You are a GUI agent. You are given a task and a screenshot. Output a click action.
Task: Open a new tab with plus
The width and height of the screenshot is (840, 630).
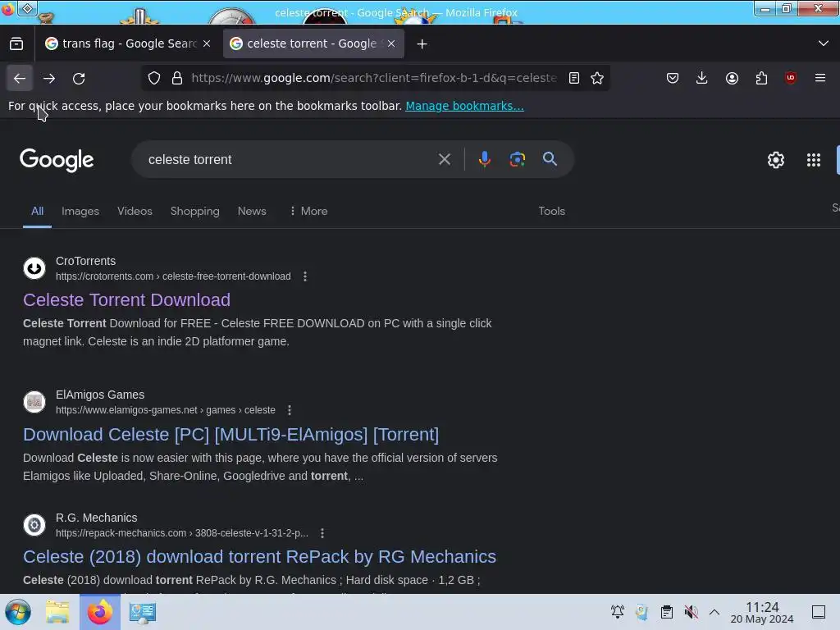[422, 44]
